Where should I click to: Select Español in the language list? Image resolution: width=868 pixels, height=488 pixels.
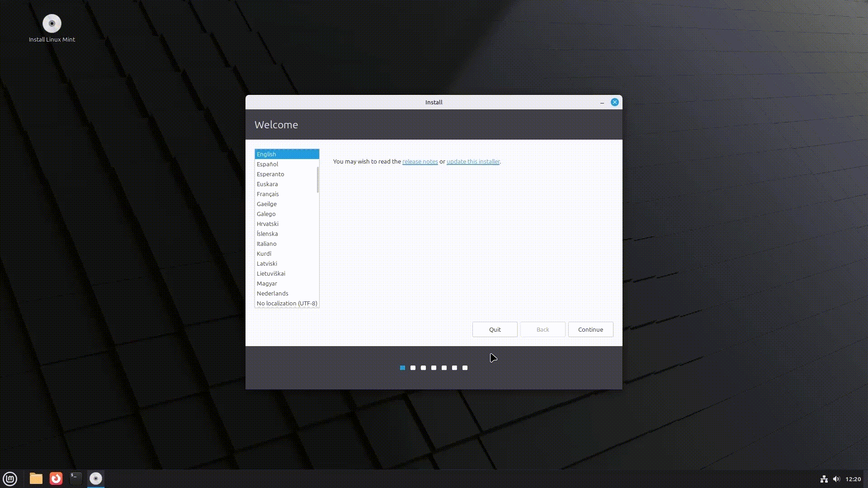(x=268, y=164)
